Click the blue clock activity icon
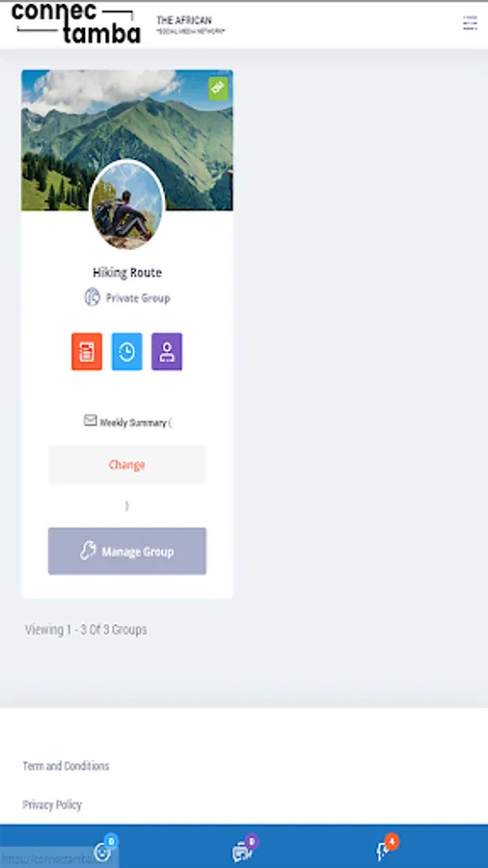 (126, 351)
